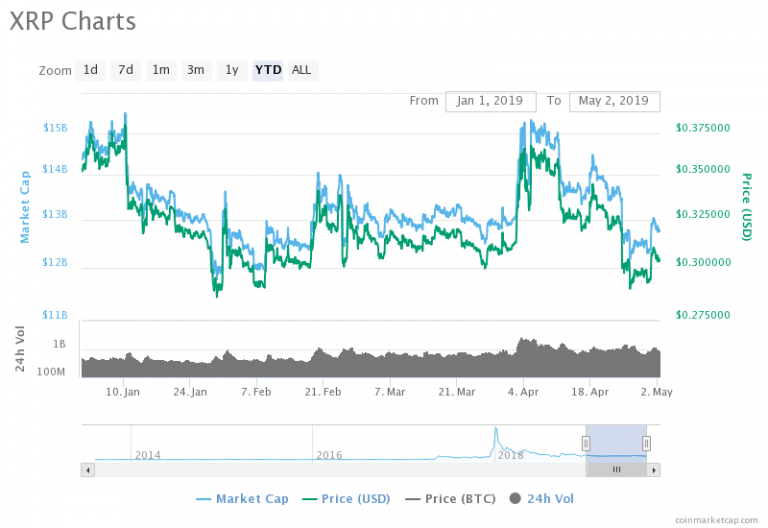
Task: Toggle Price (USD) series in legend
Action: point(346,499)
